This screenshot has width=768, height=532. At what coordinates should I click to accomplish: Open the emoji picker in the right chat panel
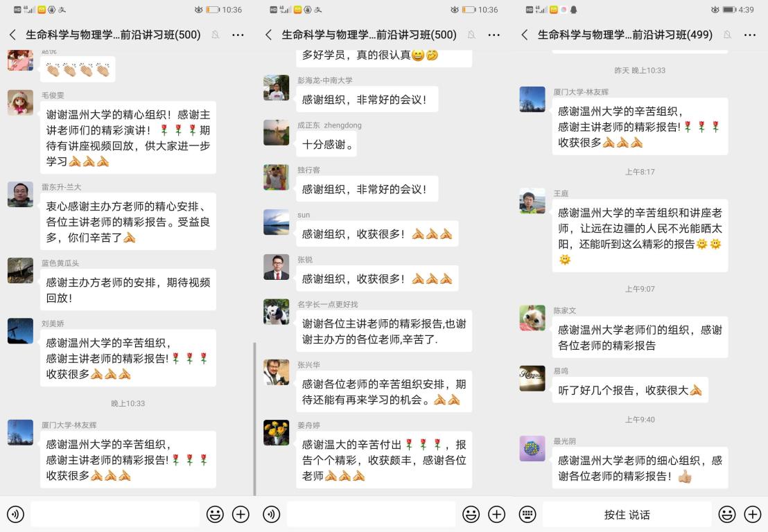point(726,514)
